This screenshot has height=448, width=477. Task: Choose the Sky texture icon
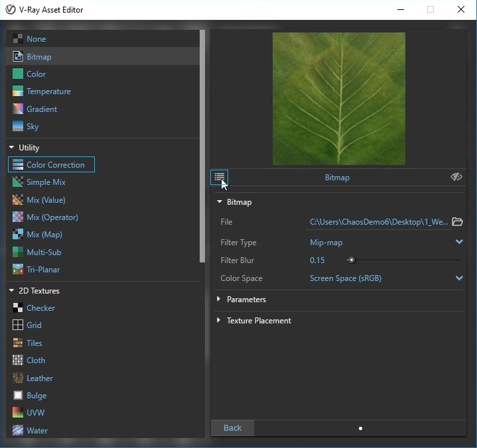tap(18, 127)
